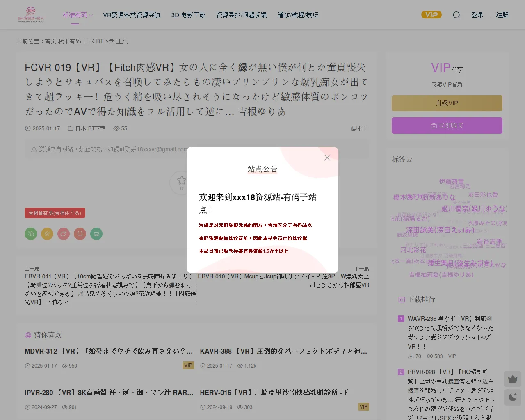Open the 日本-BT下载 category link
The height and width of the screenshot is (420, 525).
point(90,128)
